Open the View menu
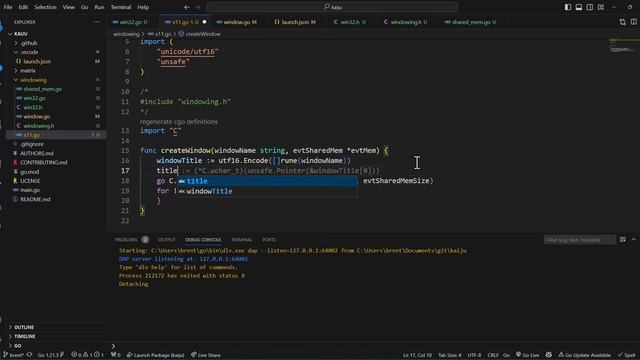This screenshot has height=360, width=640. point(69,7)
